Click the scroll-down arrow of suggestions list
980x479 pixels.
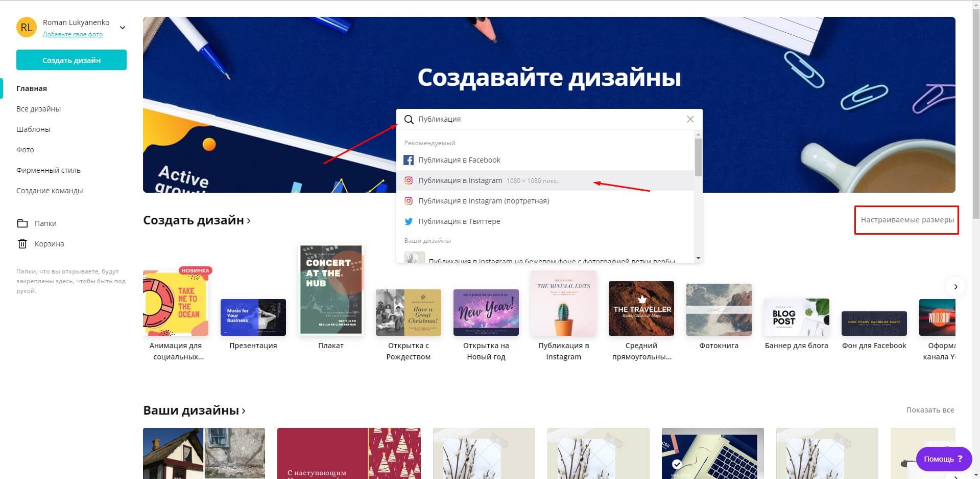click(698, 258)
